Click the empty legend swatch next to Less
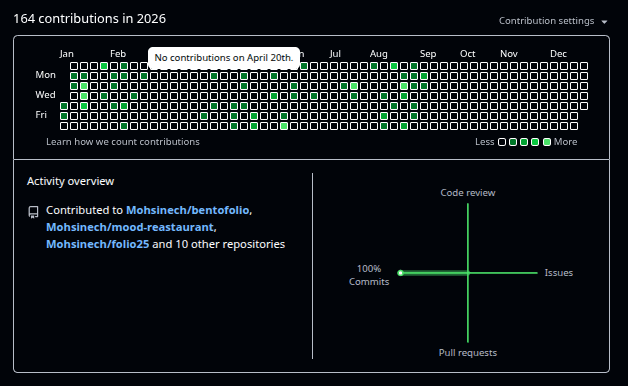The image size is (628, 386). (x=502, y=142)
